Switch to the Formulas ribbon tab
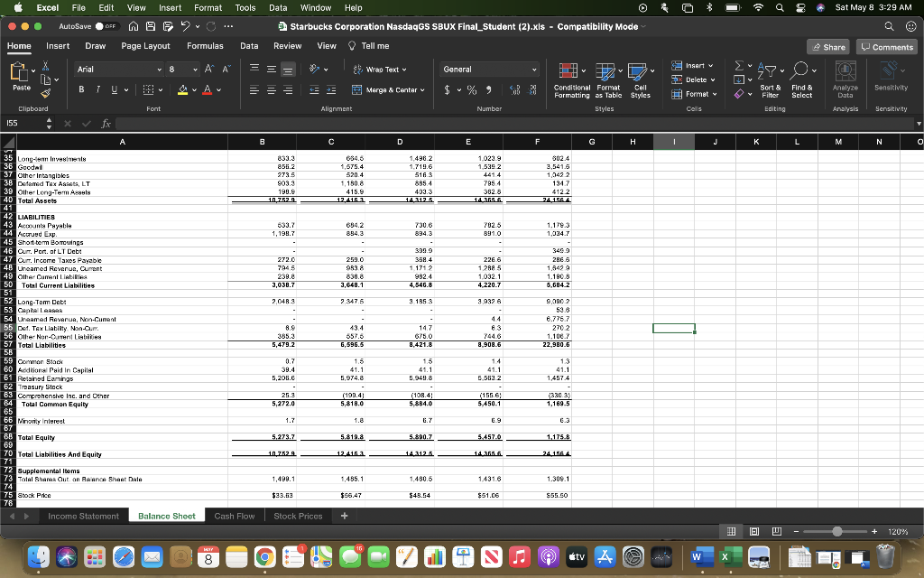Screen dimensions: 924x578 205,46
